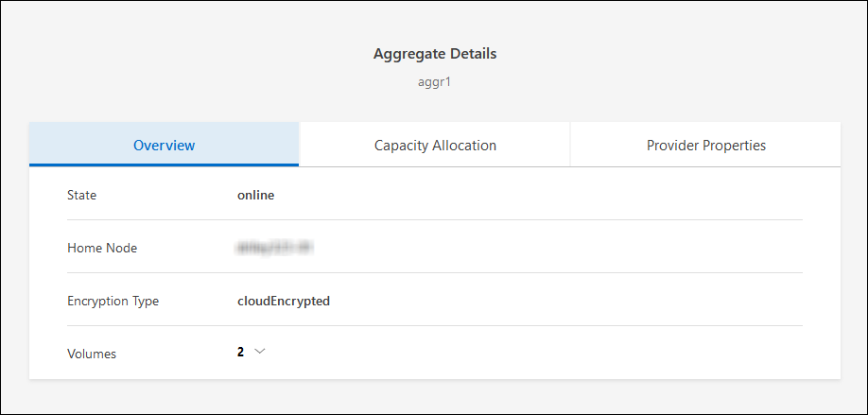
Task: Click the Volumes row label
Action: click(x=92, y=354)
